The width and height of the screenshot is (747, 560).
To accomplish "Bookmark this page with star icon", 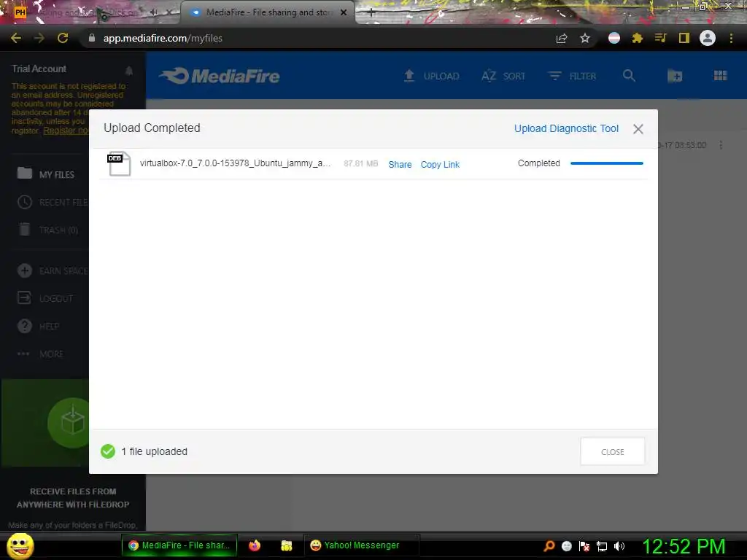I will pos(585,38).
